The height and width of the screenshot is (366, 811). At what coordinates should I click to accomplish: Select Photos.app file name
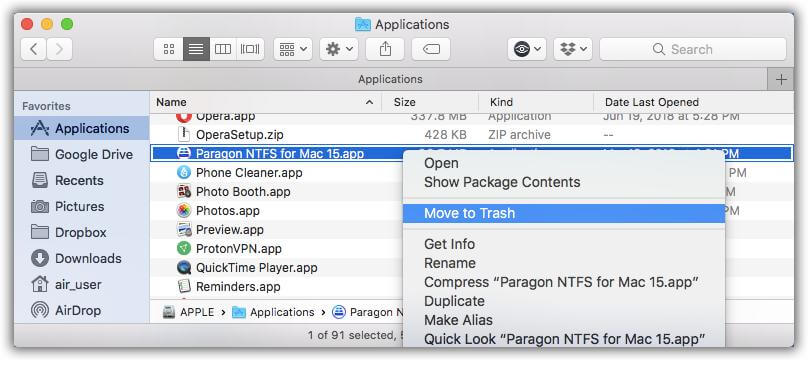tap(228, 211)
